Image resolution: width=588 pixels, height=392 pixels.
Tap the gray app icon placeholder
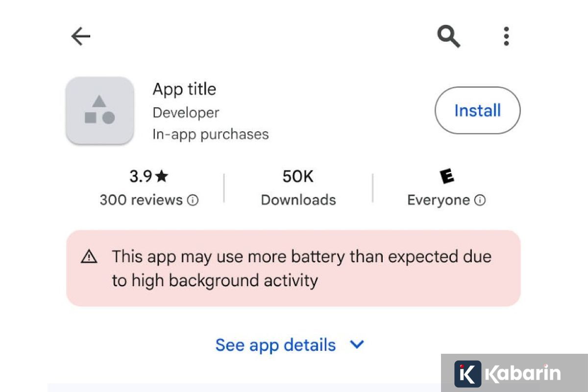pos(99,110)
